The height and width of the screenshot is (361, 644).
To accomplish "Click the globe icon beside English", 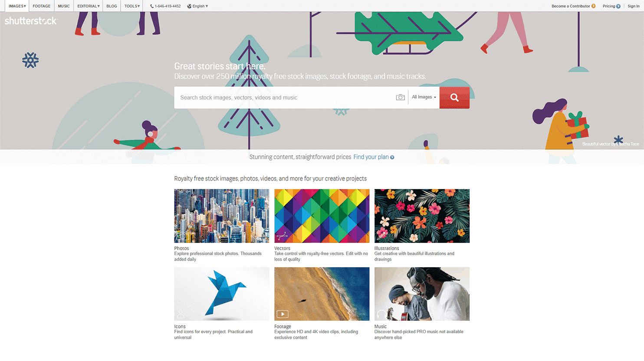I will pyautogui.click(x=189, y=6).
